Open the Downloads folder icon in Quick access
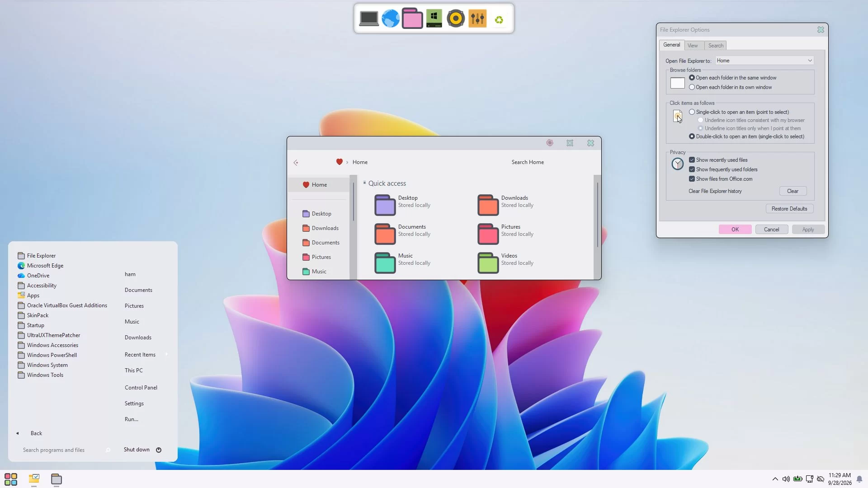Screen dimensions: 868x488 488,205
